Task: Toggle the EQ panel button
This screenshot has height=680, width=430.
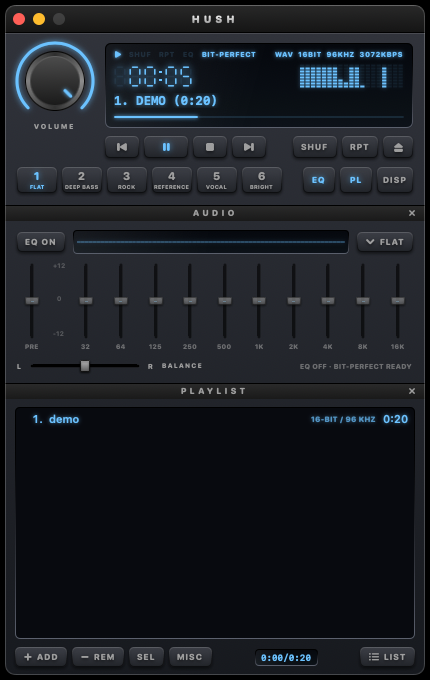Action: [318, 180]
